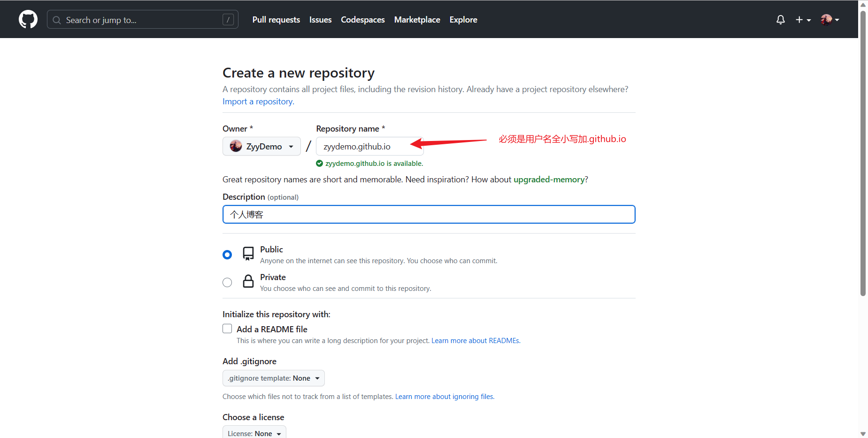Screen dimensions: 868x438
Task: Visit the Marketplace nav link
Action: [417, 20]
